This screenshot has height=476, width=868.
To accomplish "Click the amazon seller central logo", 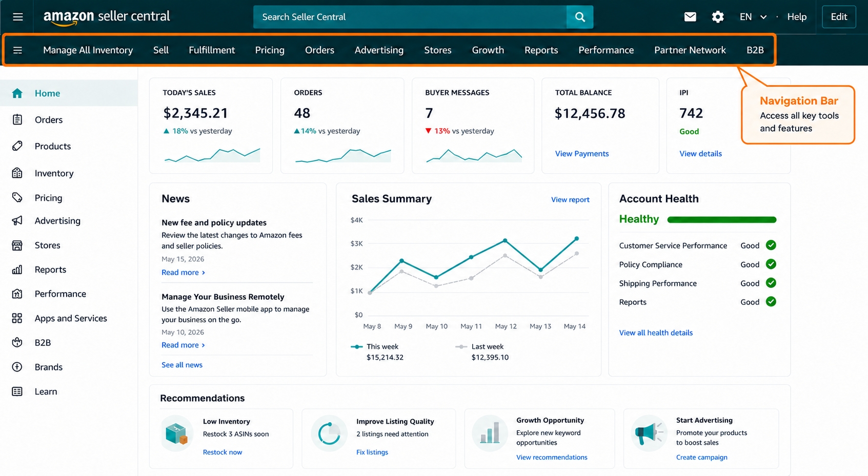I will pyautogui.click(x=107, y=17).
